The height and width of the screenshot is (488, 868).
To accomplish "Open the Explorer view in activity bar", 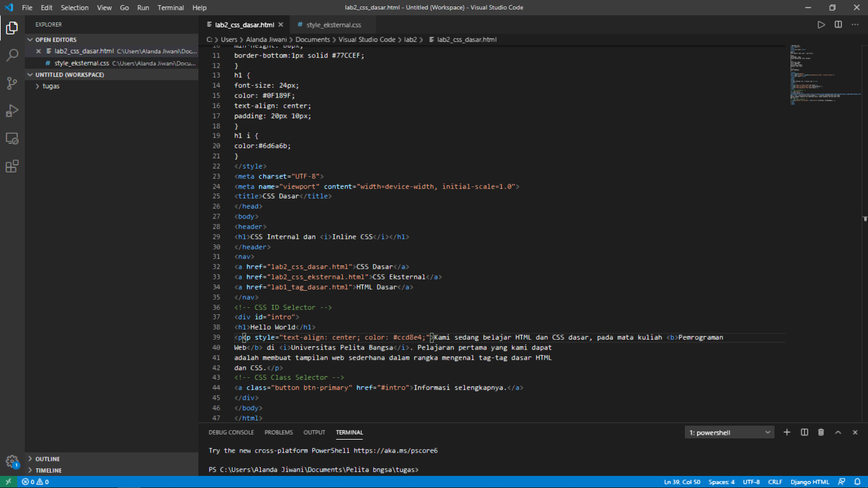I will 12,27.
